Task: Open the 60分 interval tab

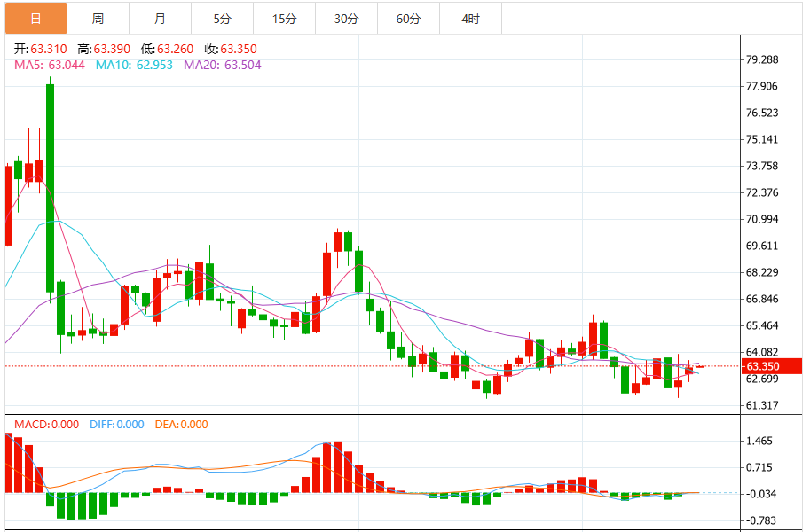Action: coord(408,19)
